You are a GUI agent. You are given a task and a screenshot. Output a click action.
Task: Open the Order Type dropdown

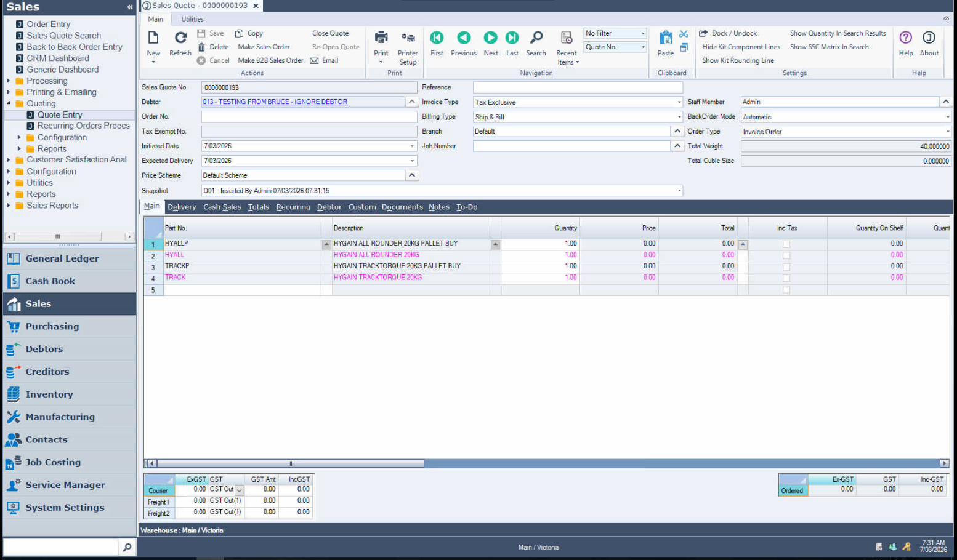tap(947, 132)
